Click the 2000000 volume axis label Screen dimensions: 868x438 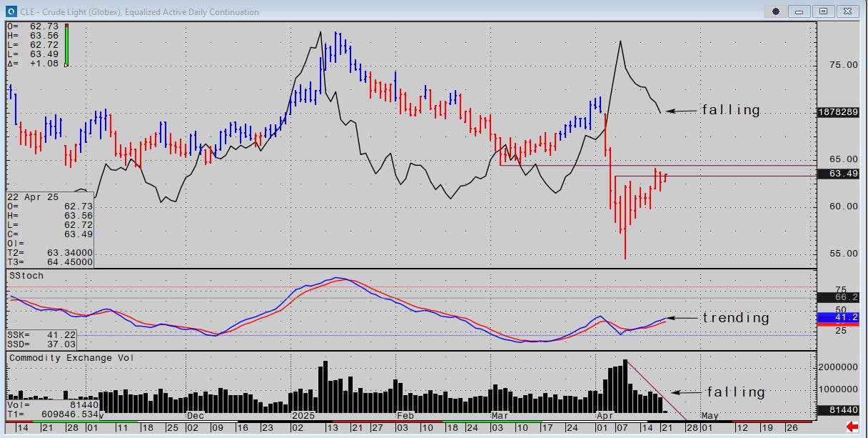[839, 367]
